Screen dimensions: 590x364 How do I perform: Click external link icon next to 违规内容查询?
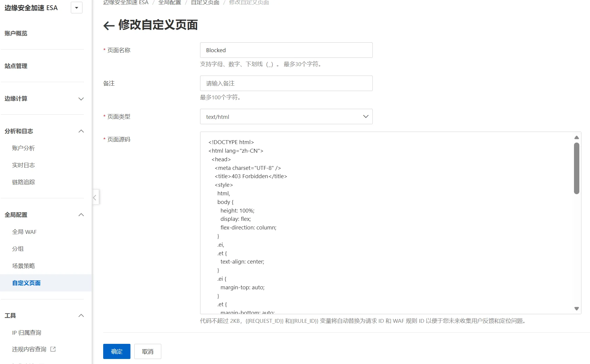[x=53, y=349]
